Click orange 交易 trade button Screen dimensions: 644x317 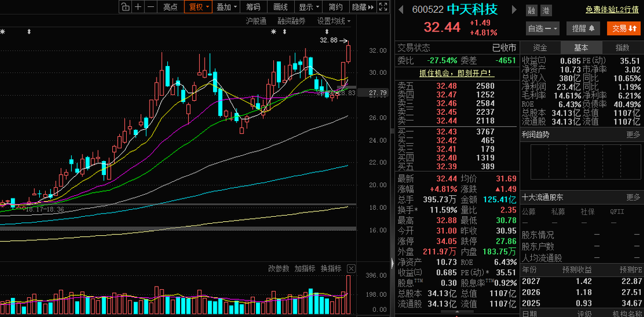coord(624,29)
